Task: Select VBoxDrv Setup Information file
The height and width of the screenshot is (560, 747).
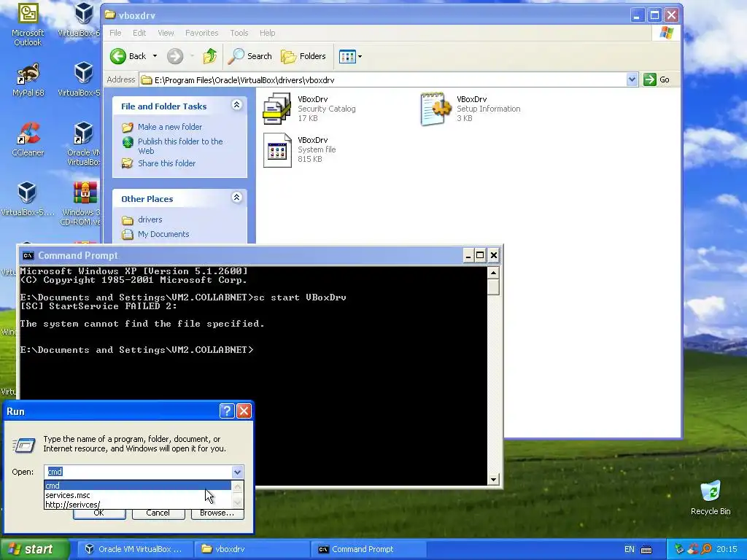Action: 471,109
